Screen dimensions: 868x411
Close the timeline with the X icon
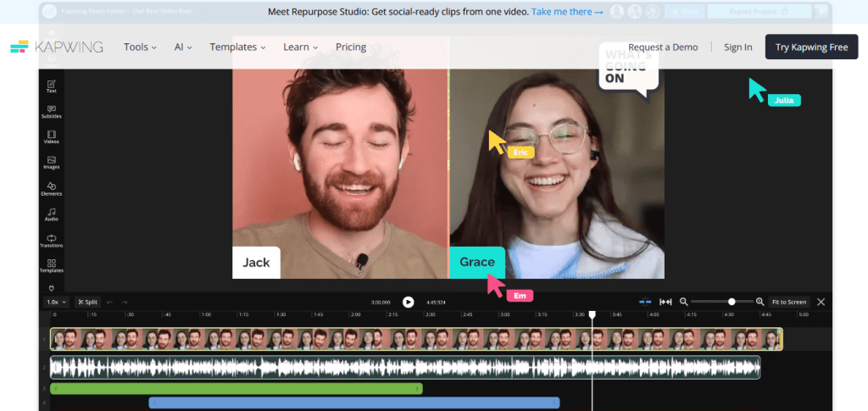821,302
